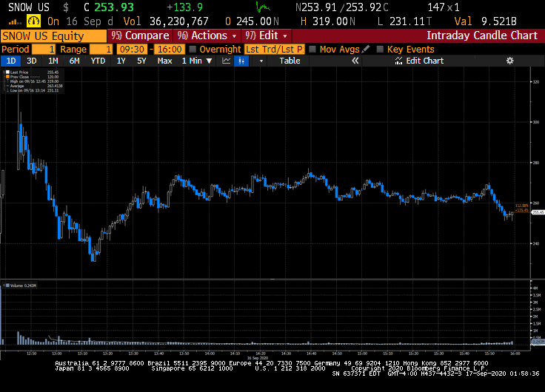The image size is (545, 392).
Task: Select the 1Y range tab
Action: click(121, 61)
